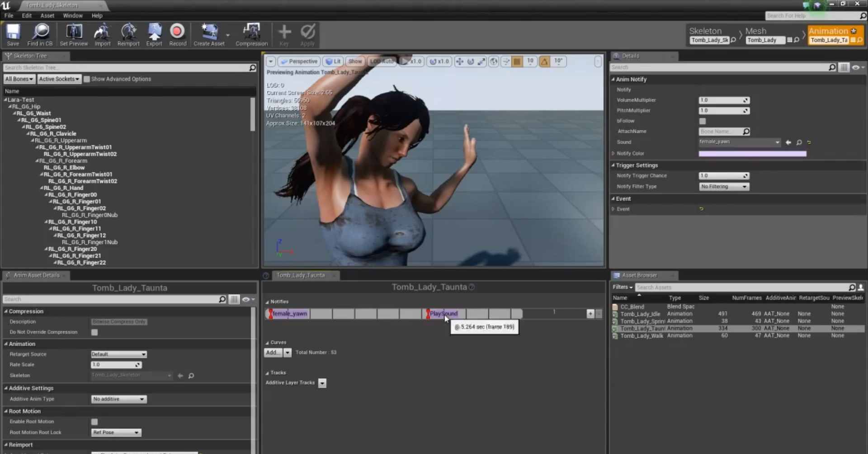Screen dimensions: 868x454
Task: Open the Window menu
Action: click(73, 15)
